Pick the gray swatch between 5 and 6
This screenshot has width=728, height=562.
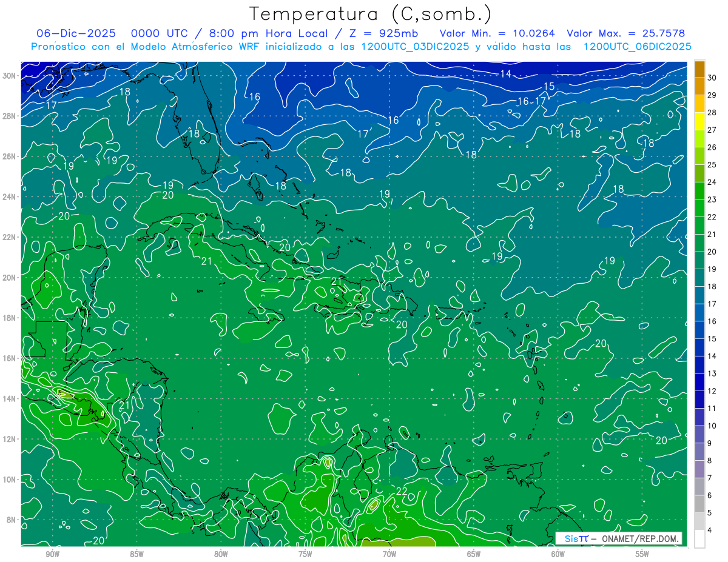pos(699,504)
